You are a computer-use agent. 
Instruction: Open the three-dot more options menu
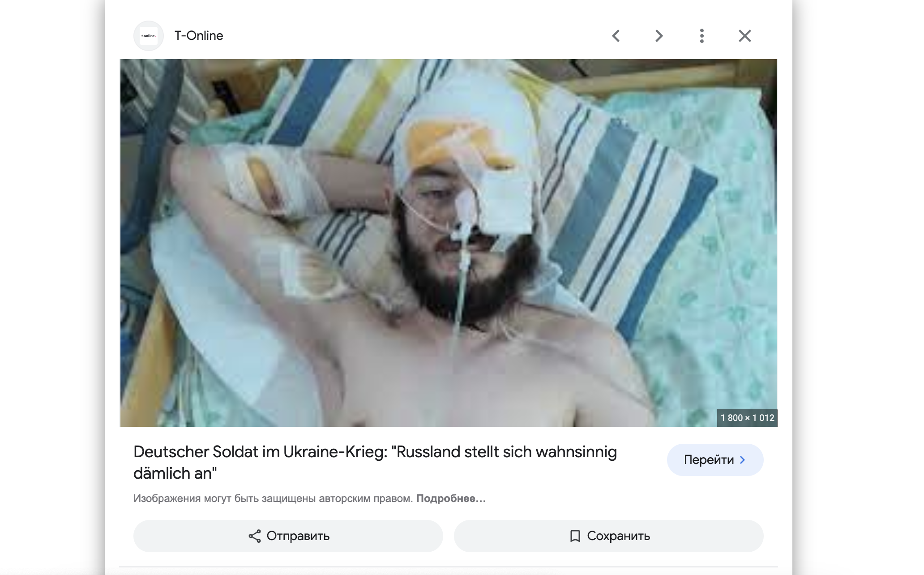(702, 36)
